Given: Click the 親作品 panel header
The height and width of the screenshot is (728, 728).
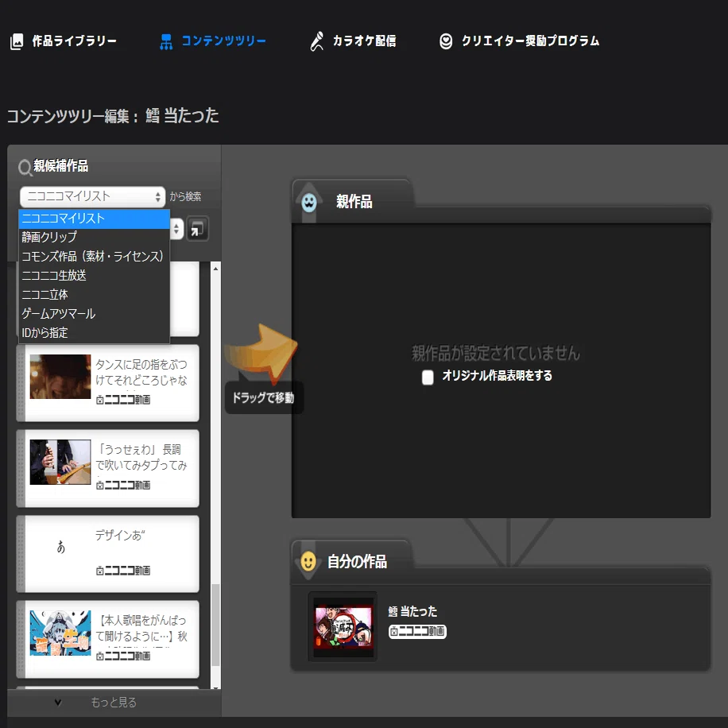Looking at the screenshot, I should tap(354, 202).
